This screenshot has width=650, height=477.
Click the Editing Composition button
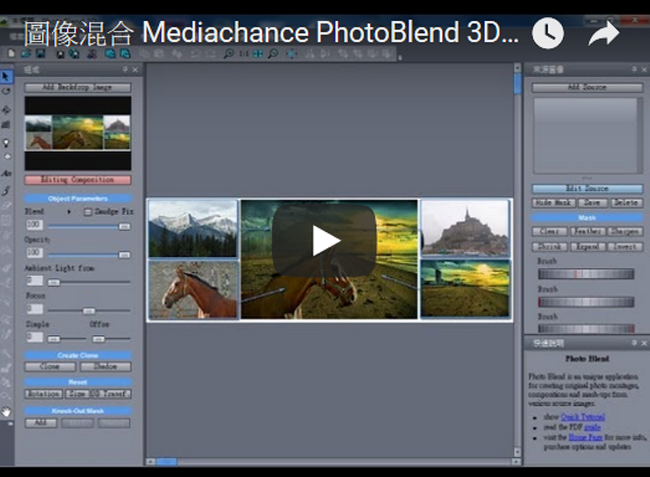[77, 180]
